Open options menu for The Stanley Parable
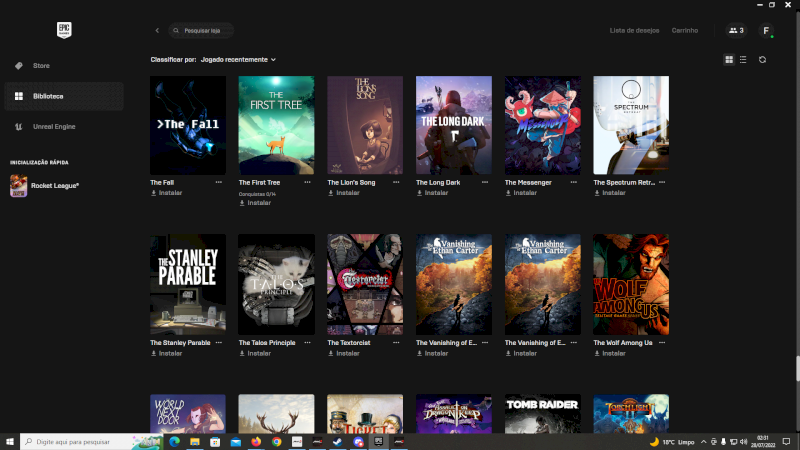The width and height of the screenshot is (800, 450). click(219, 342)
